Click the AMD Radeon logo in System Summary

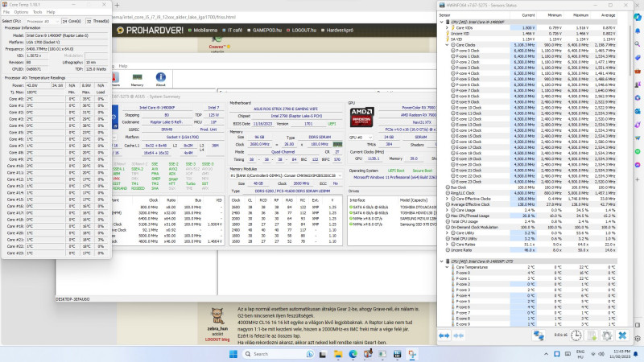coord(361,117)
